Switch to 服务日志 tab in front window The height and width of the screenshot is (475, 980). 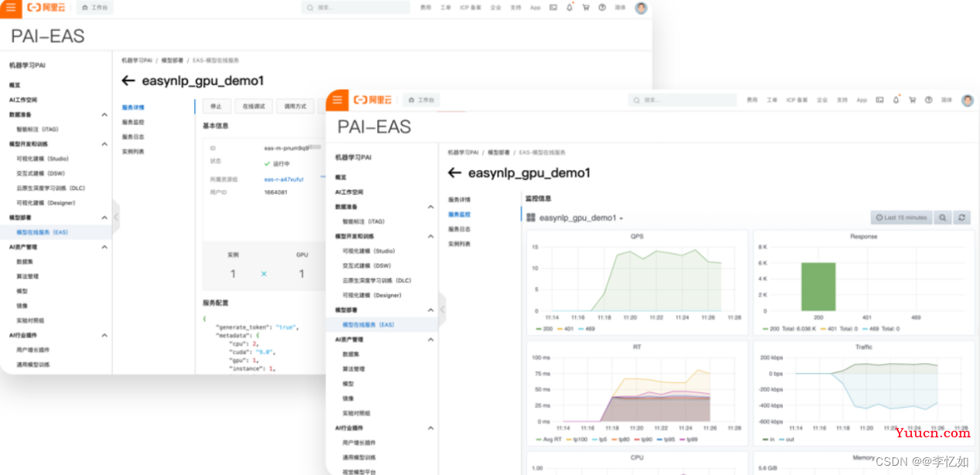[460, 229]
